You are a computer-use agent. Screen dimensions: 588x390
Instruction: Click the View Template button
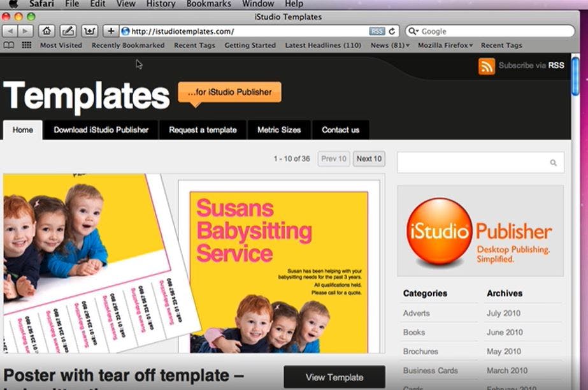[334, 377]
